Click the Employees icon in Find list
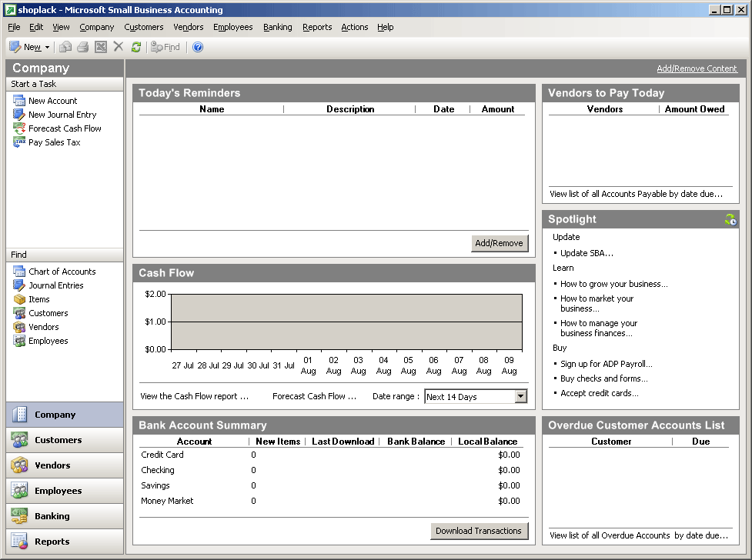Viewport: 752px width, 560px height. click(x=19, y=341)
